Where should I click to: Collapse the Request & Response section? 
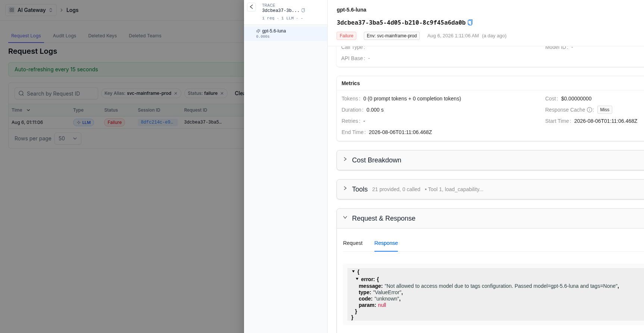[345, 218]
